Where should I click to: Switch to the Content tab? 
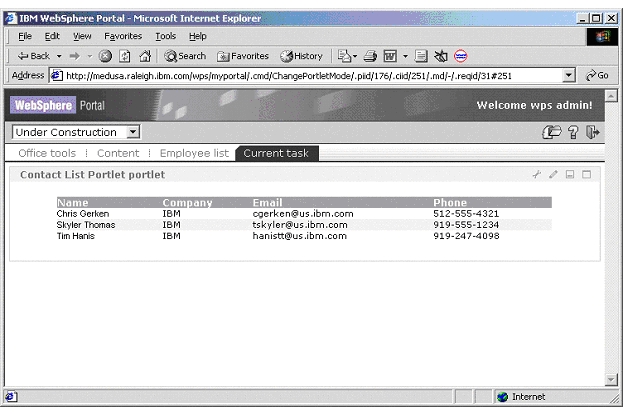pyautogui.click(x=118, y=153)
